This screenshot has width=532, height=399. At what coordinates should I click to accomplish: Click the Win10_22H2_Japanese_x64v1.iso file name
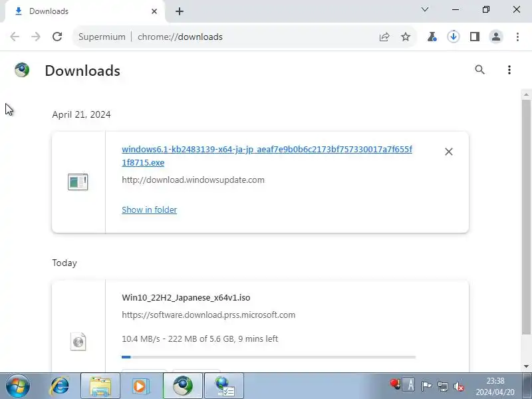click(186, 297)
